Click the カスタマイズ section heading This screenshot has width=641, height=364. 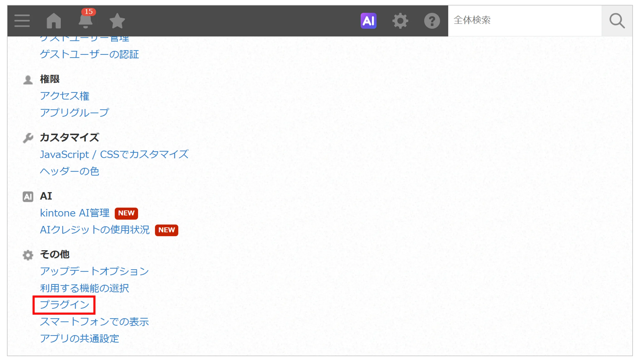click(x=69, y=137)
